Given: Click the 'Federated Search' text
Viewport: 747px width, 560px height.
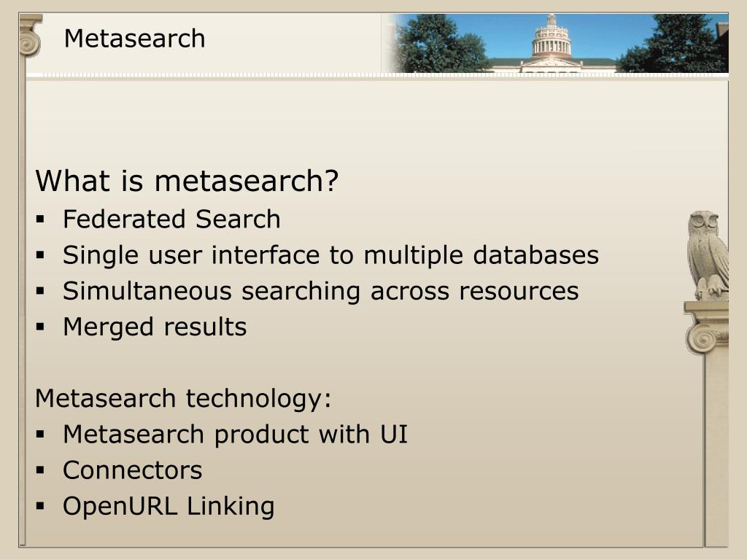Looking at the screenshot, I should (x=171, y=219).
